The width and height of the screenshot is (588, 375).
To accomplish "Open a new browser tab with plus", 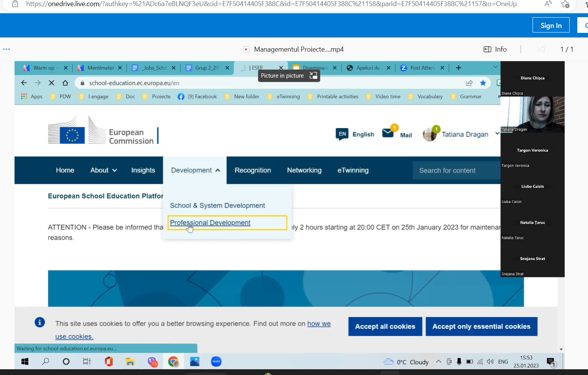I will 458,68.
